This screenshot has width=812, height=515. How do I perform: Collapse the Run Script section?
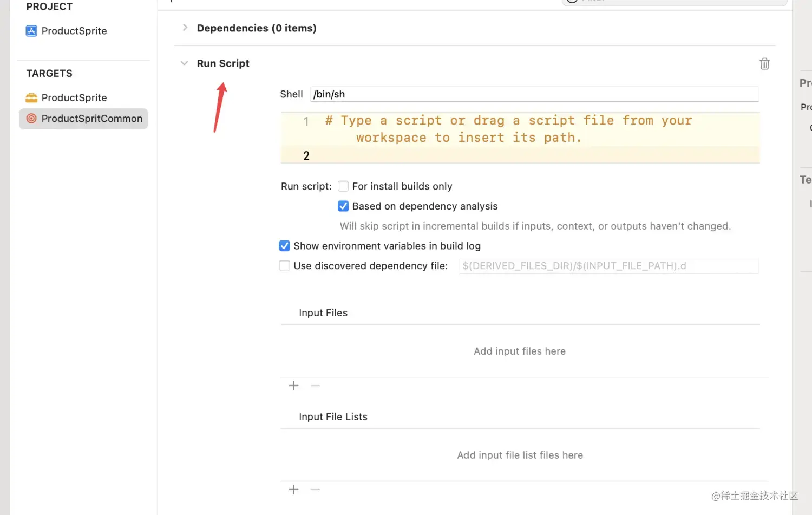pos(184,63)
